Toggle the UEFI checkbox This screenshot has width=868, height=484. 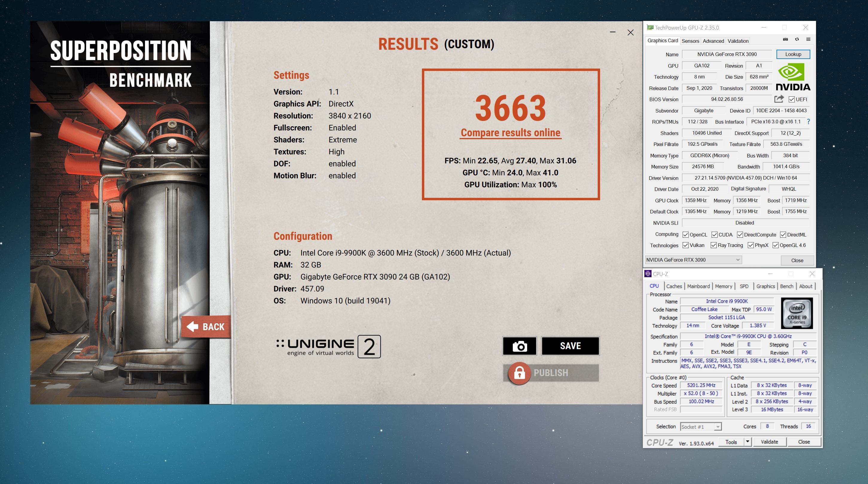click(x=792, y=99)
